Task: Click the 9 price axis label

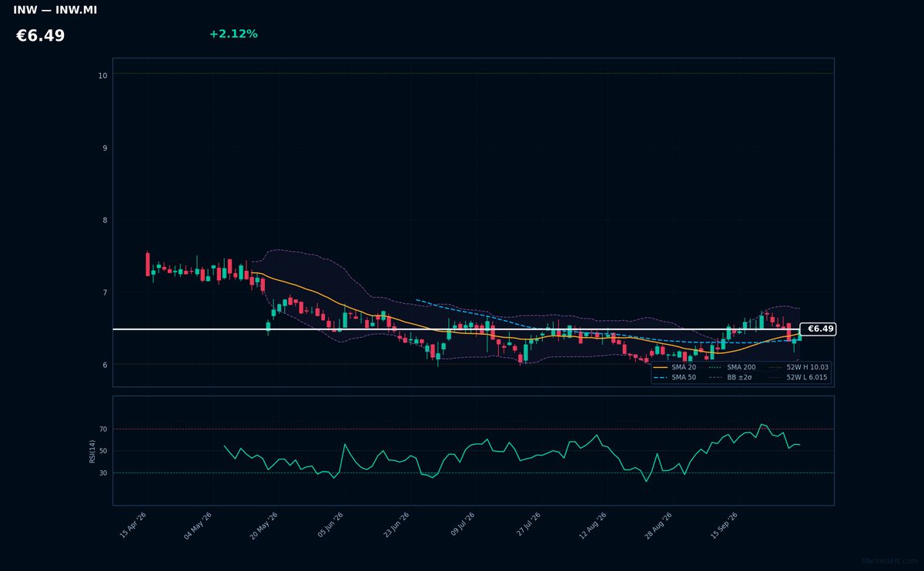Action: coord(105,148)
